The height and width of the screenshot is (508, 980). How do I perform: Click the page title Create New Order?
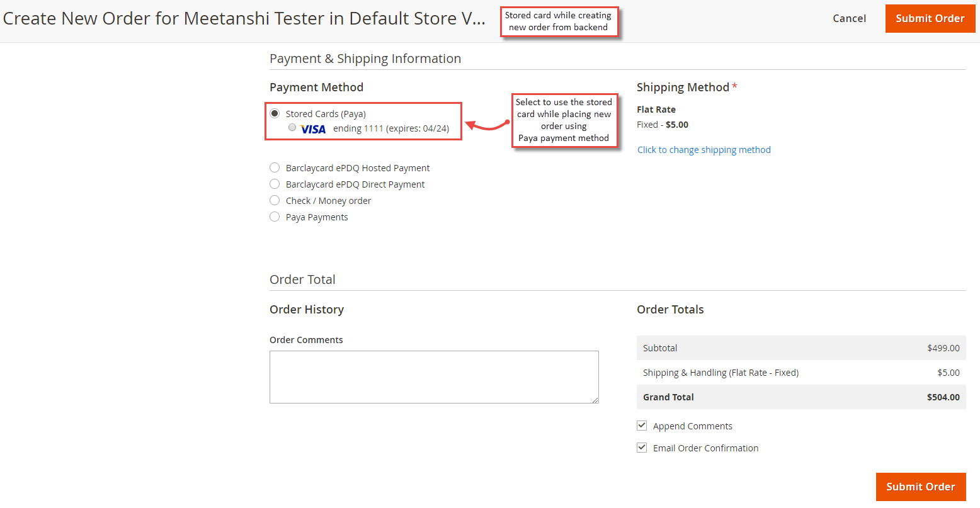[244, 18]
